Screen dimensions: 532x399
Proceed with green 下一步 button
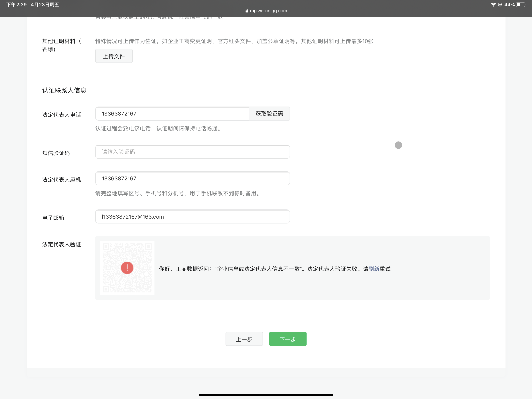[x=288, y=339]
